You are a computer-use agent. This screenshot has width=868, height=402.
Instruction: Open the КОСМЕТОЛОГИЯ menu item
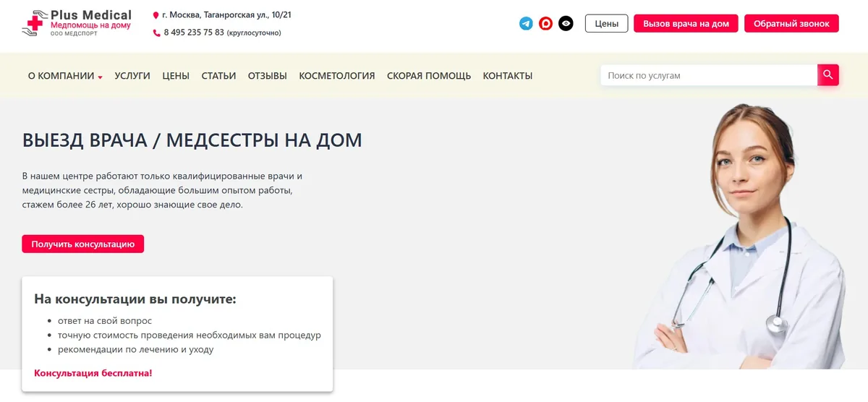(x=337, y=76)
